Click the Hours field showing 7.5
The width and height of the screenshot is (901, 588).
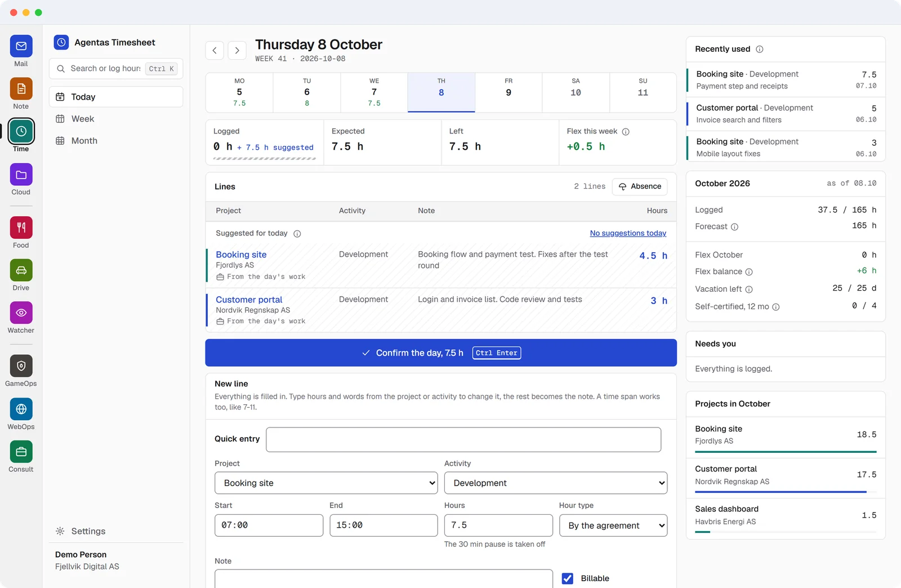(498, 525)
